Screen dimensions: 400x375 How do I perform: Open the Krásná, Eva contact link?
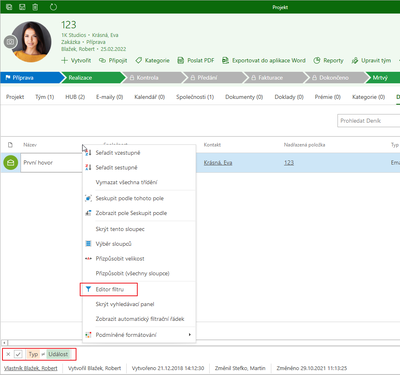point(218,163)
